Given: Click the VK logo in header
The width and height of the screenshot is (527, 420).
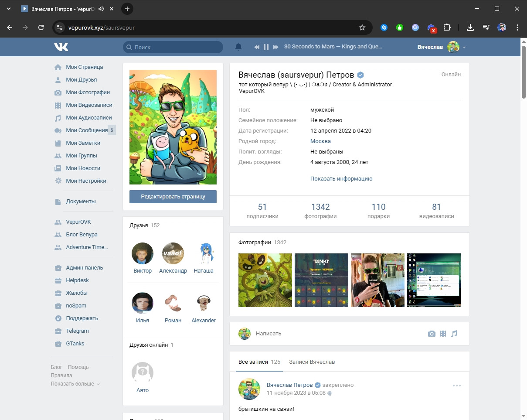Looking at the screenshot, I should point(61,47).
